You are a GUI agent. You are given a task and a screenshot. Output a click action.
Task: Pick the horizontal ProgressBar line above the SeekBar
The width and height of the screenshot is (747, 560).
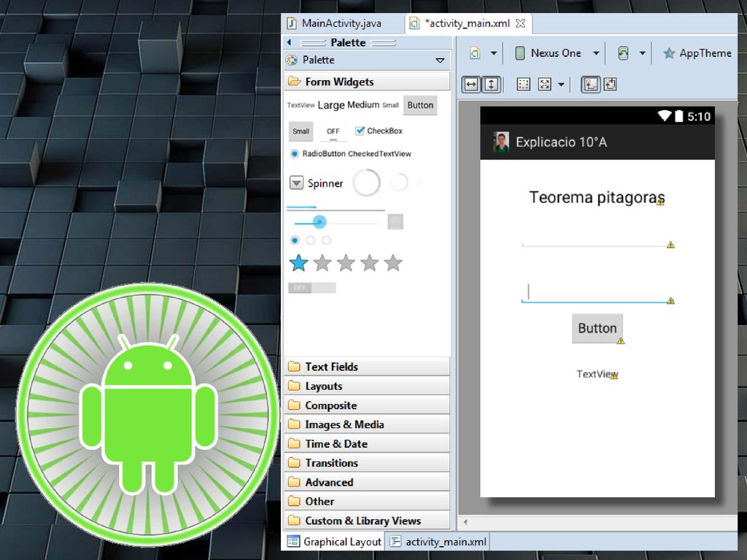pos(336,208)
